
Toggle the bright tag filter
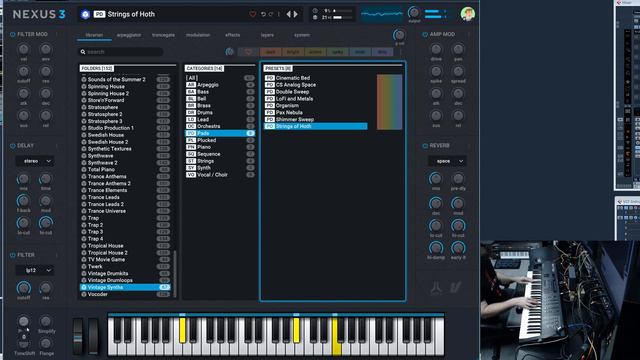(x=293, y=52)
